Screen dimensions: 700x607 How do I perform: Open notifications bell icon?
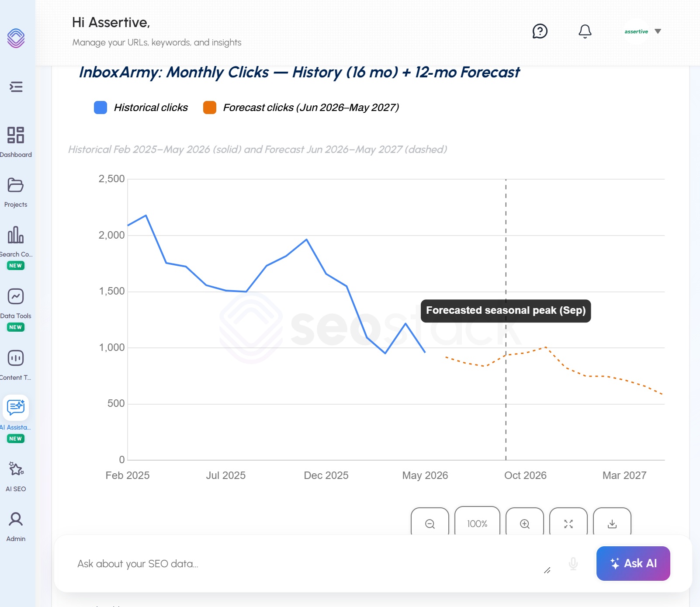585,31
